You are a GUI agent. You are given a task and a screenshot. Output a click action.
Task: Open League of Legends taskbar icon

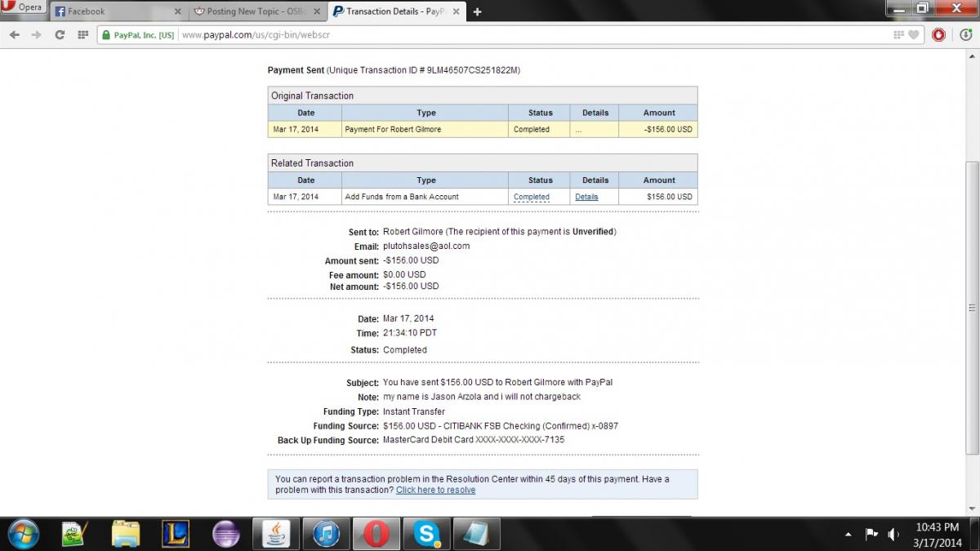coord(175,534)
